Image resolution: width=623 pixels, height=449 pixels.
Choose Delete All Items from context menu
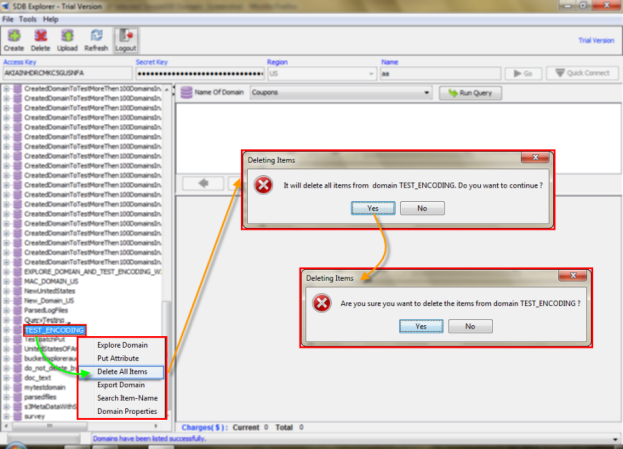(122, 372)
